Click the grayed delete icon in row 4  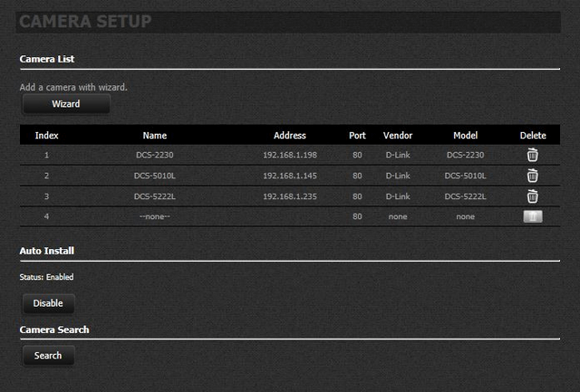533,217
